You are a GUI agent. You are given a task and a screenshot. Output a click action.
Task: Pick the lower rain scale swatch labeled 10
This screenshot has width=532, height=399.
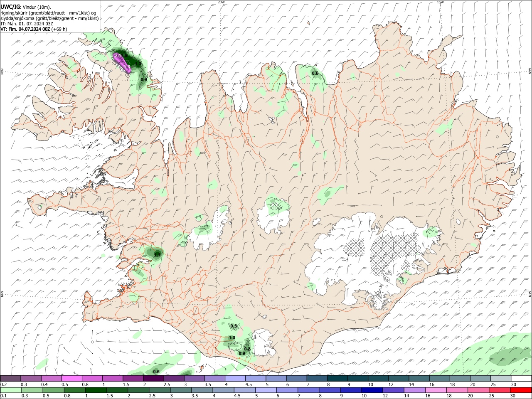pyautogui.click(x=372, y=390)
